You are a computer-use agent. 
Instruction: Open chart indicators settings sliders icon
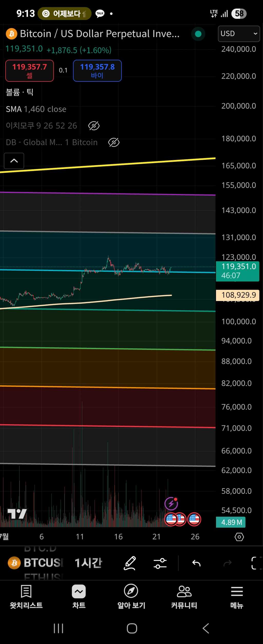click(160, 563)
